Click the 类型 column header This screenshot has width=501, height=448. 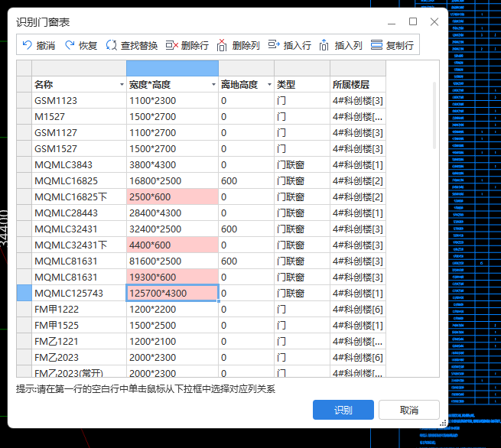click(x=302, y=85)
